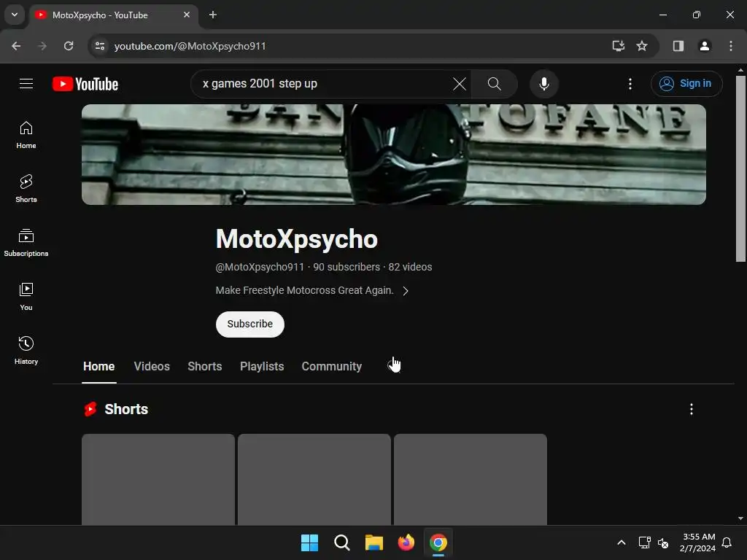Show hidden system tray icons

point(622,542)
